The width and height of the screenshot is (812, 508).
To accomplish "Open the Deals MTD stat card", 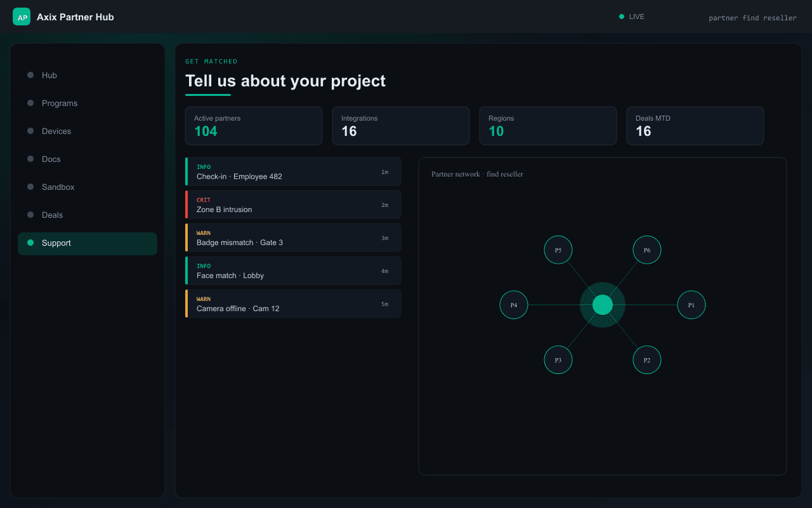I will 695,126.
